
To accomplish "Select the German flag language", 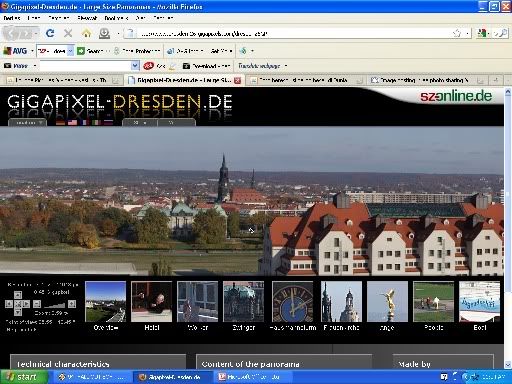I will (60, 122).
